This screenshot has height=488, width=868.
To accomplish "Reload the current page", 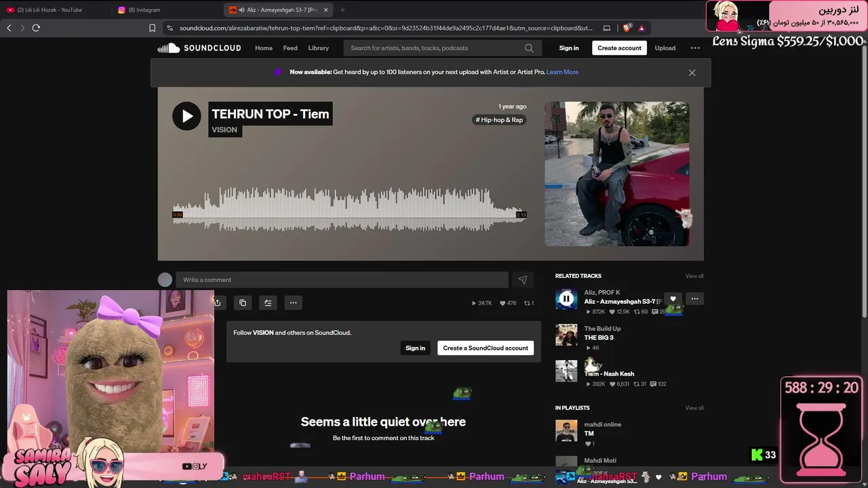I will [x=36, y=28].
